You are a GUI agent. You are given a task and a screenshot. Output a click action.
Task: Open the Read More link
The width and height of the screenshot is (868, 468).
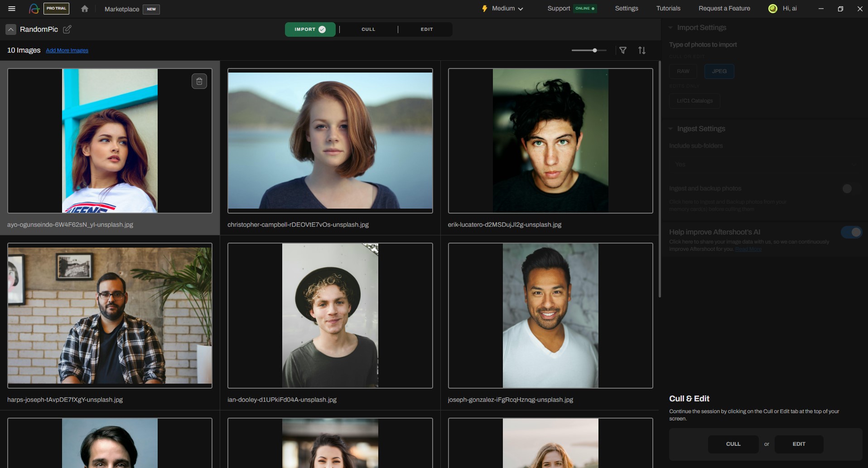tap(748, 249)
